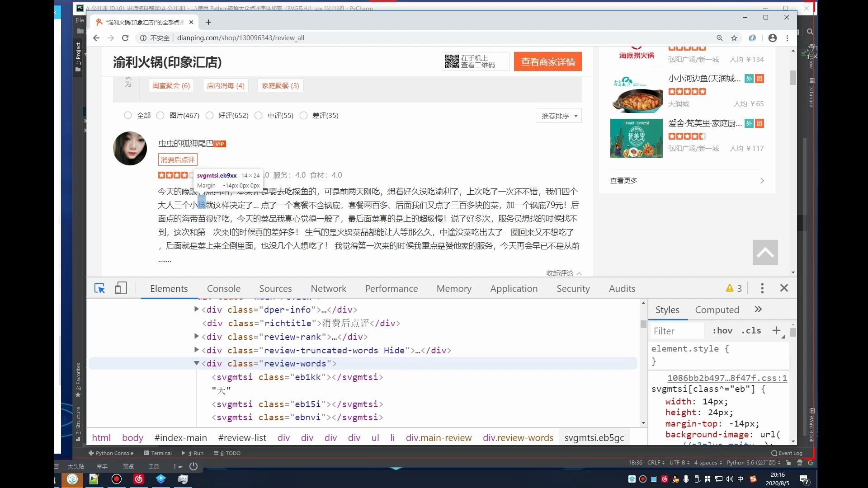Select the 差评(35) radio filter

point(303,116)
